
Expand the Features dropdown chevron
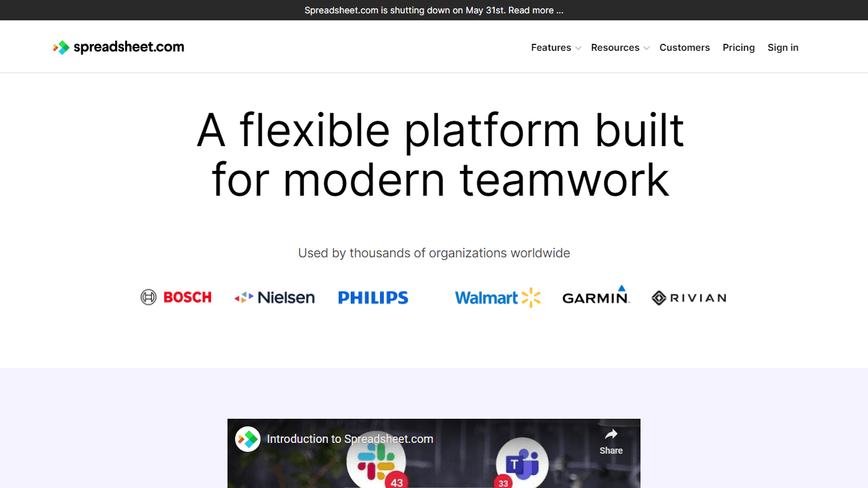point(578,48)
